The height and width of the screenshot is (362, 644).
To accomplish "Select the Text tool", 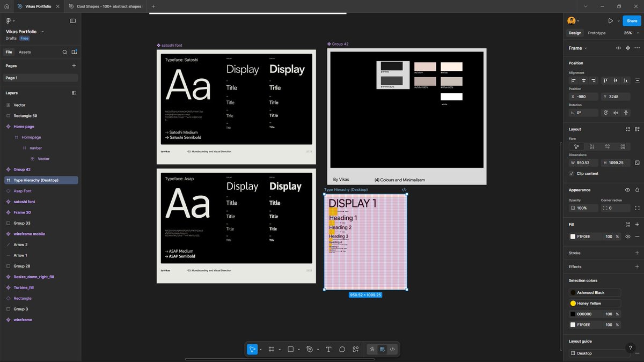I will tap(328, 349).
